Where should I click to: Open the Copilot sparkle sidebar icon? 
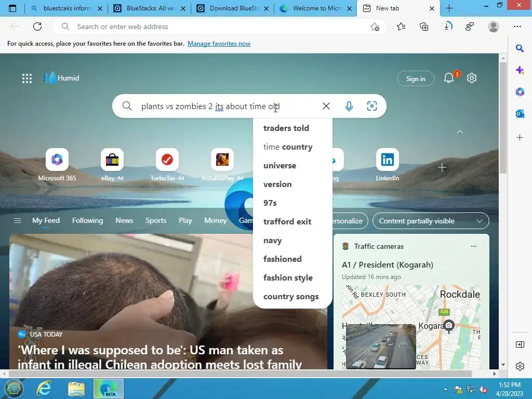click(x=520, y=70)
